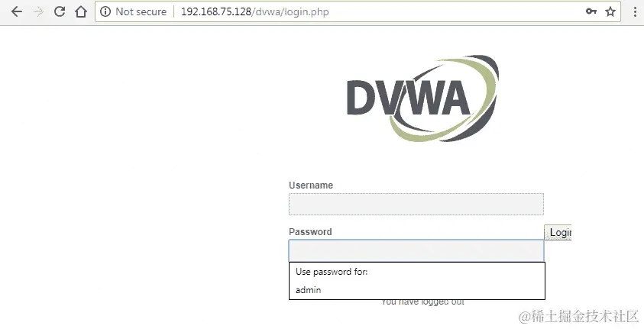644x329 pixels.
Task: Click the DVWA logo image
Action: pos(422,98)
